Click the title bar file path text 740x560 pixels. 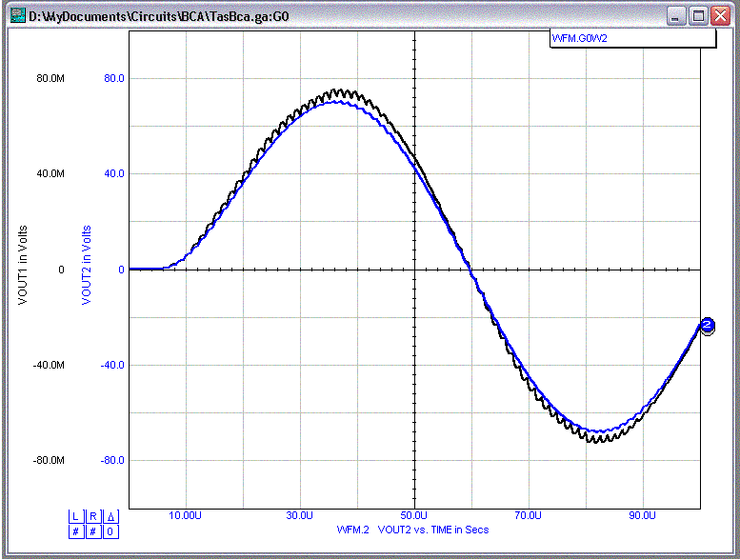[x=158, y=16]
